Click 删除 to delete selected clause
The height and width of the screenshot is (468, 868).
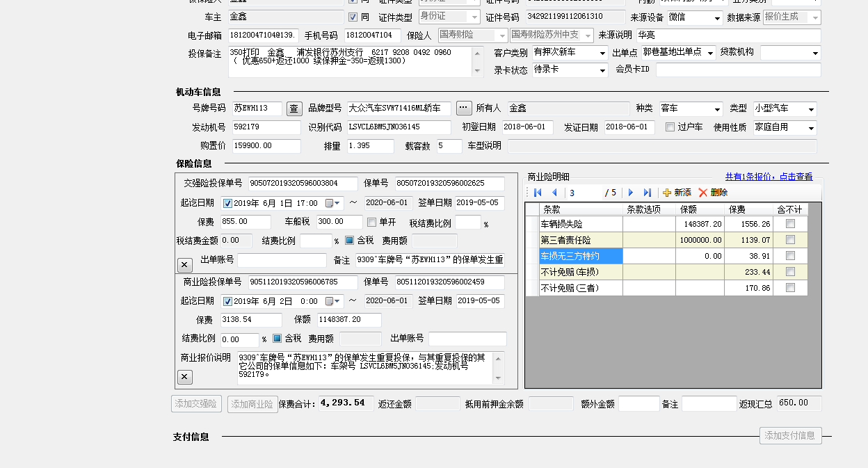(713, 193)
